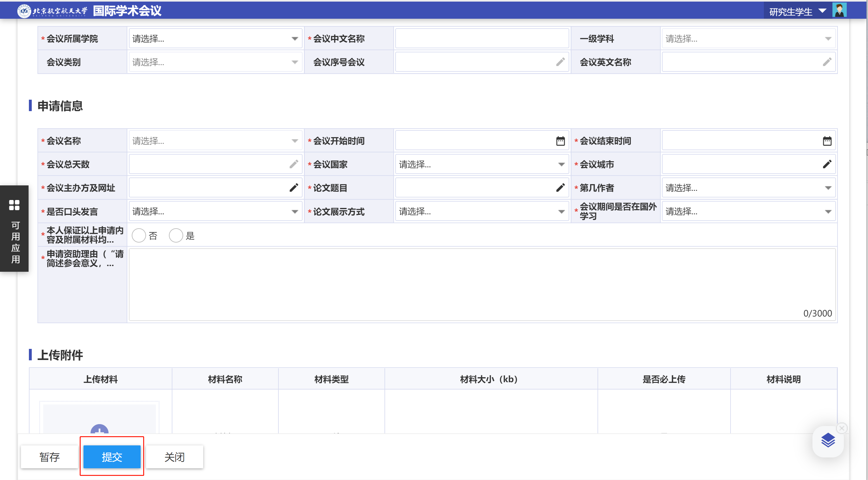Open calendar picker for 会议结束时间
The height and width of the screenshot is (480, 868).
click(x=827, y=141)
